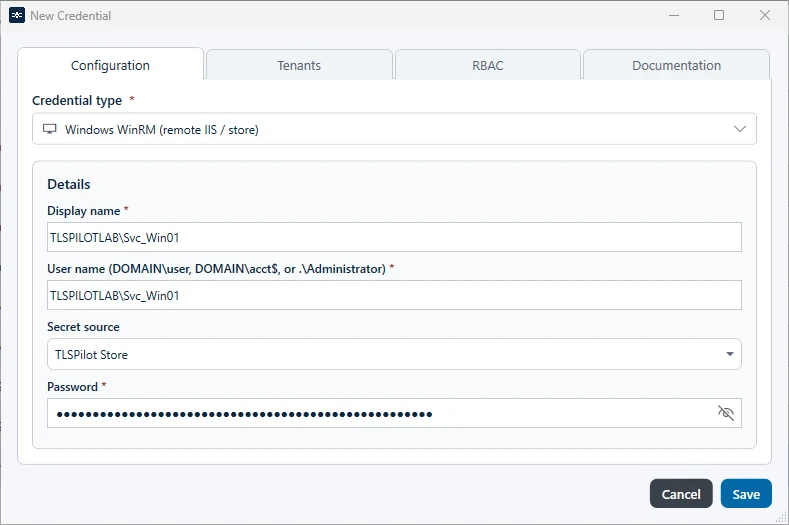Open the RBAC tab
Viewport: 789px width, 525px height.
coord(488,65)
